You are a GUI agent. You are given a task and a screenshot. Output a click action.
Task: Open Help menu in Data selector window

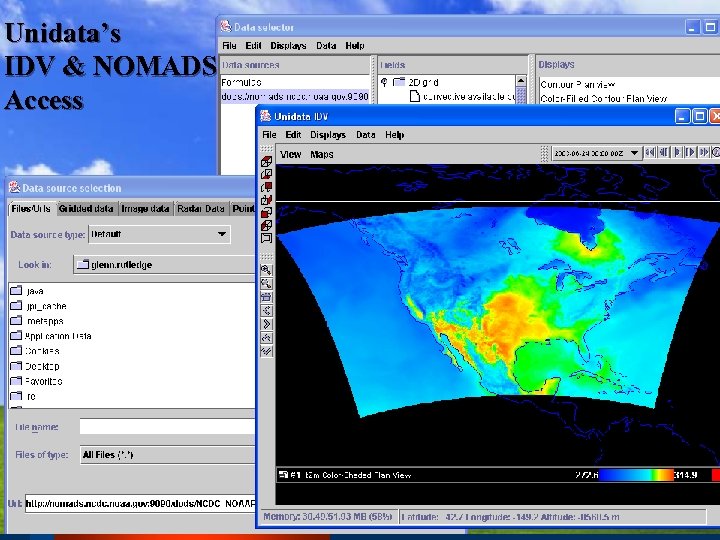pos(355,45)
